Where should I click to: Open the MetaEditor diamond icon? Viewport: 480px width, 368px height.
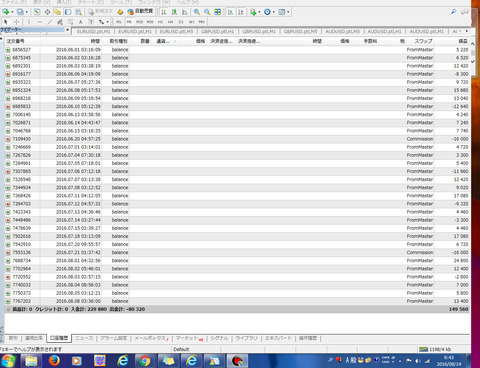[x=120, y=12]
